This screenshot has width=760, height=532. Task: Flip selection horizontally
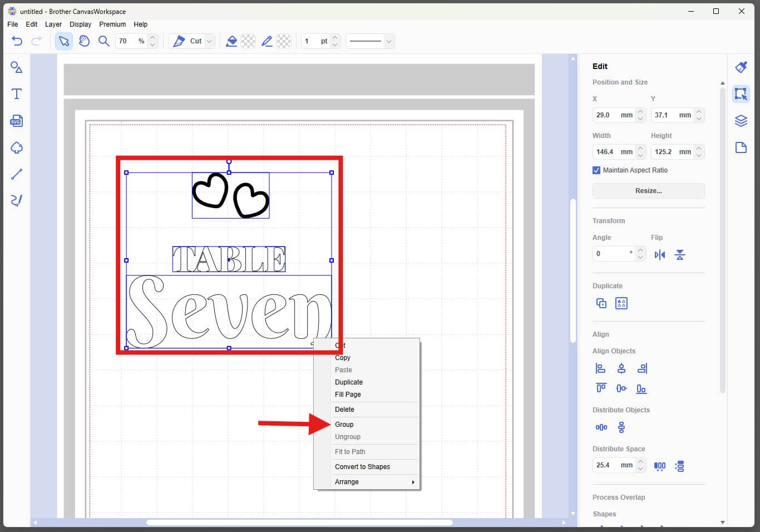pyautogui.click(x=660, y=255)
